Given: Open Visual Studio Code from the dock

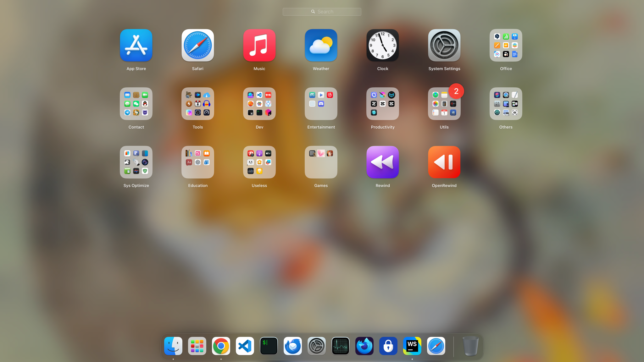Looking at the screenshot, I should pyautogui.click(x=245, y=346).
